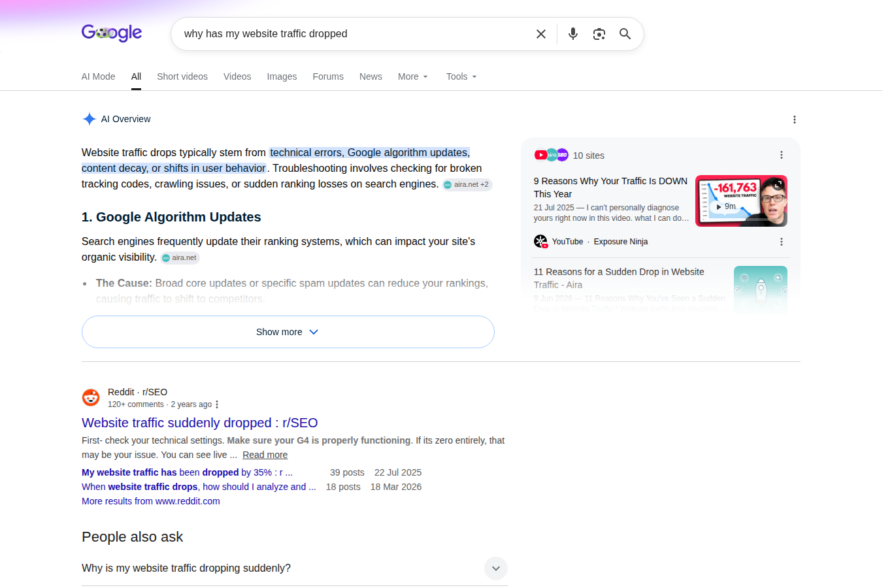Image resolution: width=892 pixels, height=588 pixels.
Task: Click the '120+ comments' text
Action: click(136, 404)
